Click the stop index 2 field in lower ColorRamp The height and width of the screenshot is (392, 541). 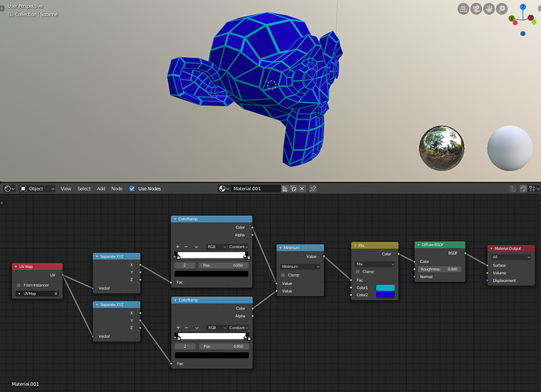185,346
